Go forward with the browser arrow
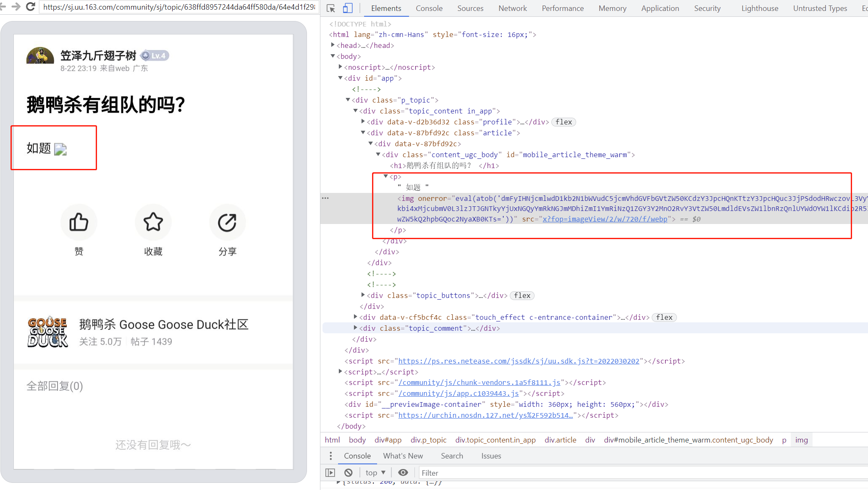 click(16, 7)
